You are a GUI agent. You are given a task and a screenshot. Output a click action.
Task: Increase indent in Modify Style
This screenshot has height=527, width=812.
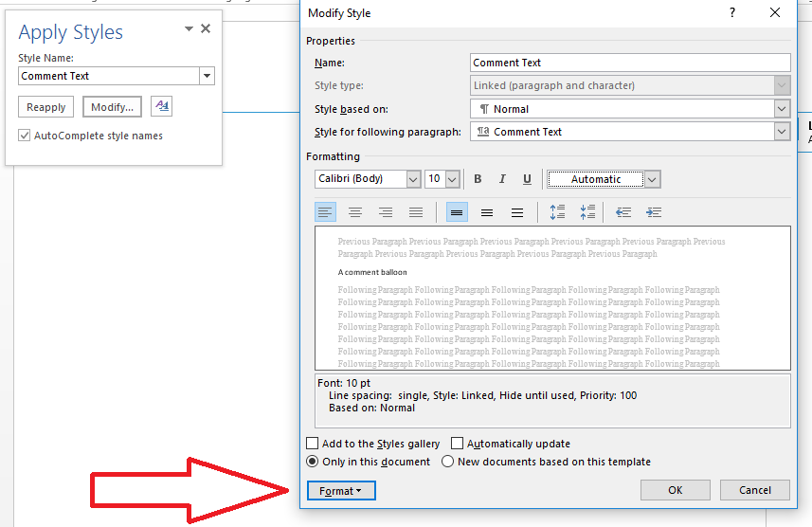[x=654, y=212]
